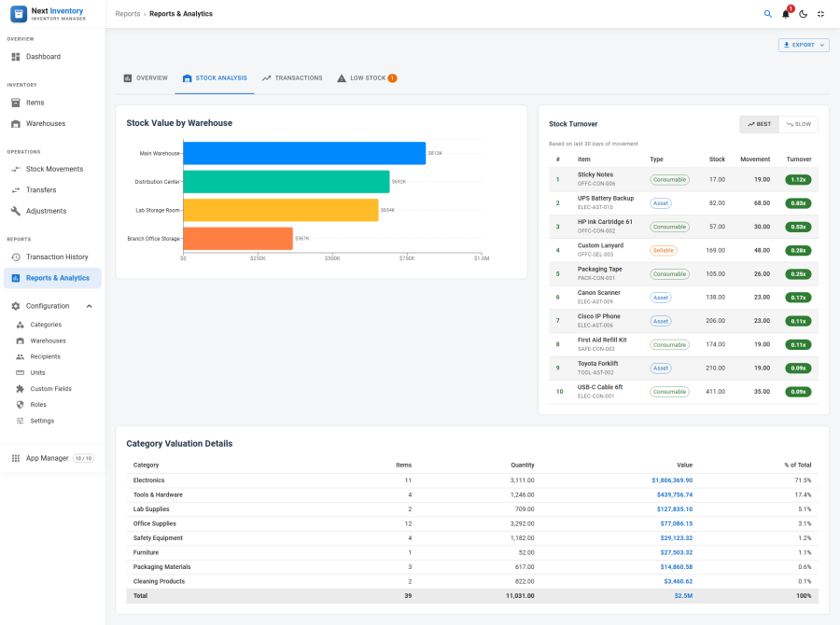Open the Transactions tab

292,78
